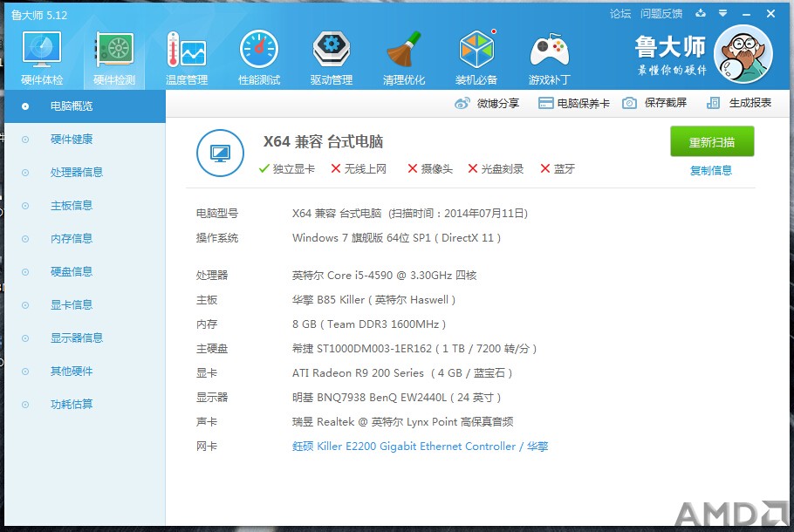Close the 鲁大师 window
This screenshot has width=794, height=532.
770,14
